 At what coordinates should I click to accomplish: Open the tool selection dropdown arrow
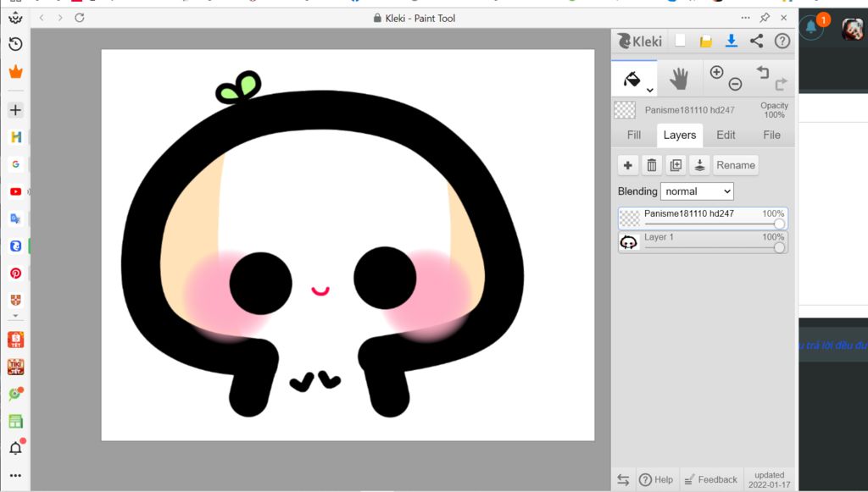coord(650,90)
